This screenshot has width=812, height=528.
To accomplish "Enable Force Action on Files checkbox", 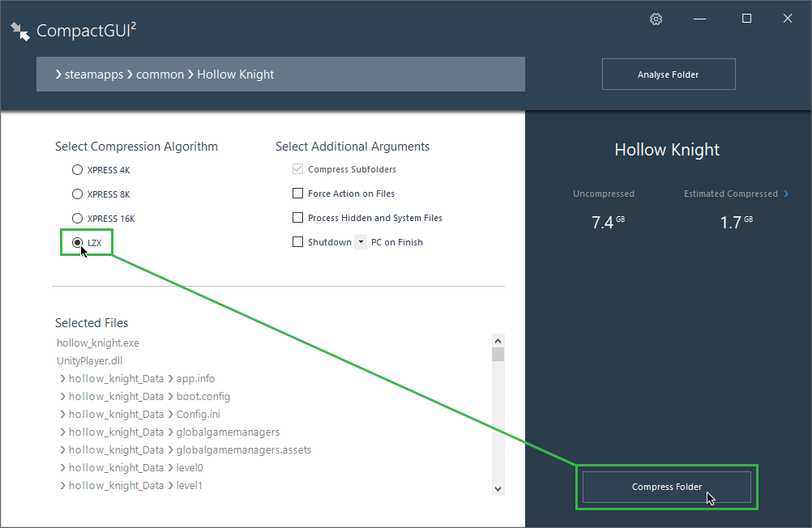I will (x=297, y=194).
